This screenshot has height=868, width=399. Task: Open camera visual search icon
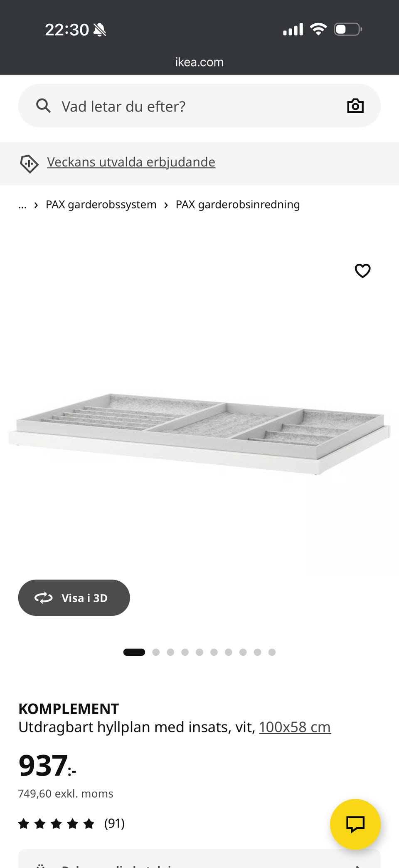pos(355,106)
